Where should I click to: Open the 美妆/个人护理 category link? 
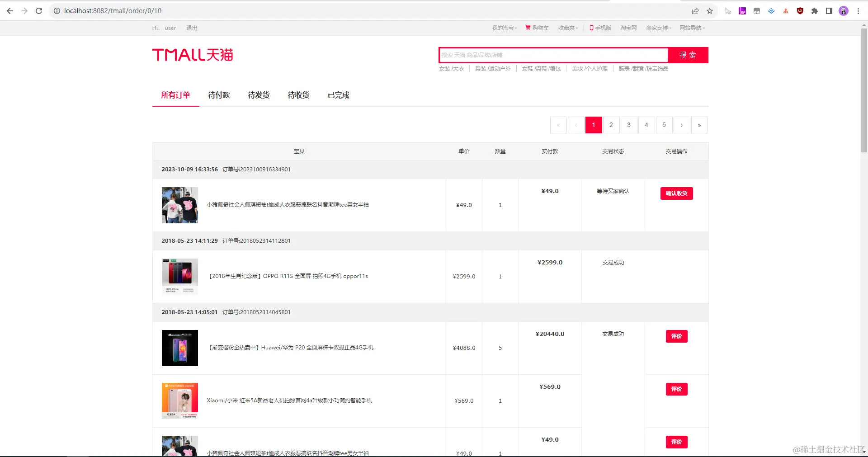coord(590,69)
